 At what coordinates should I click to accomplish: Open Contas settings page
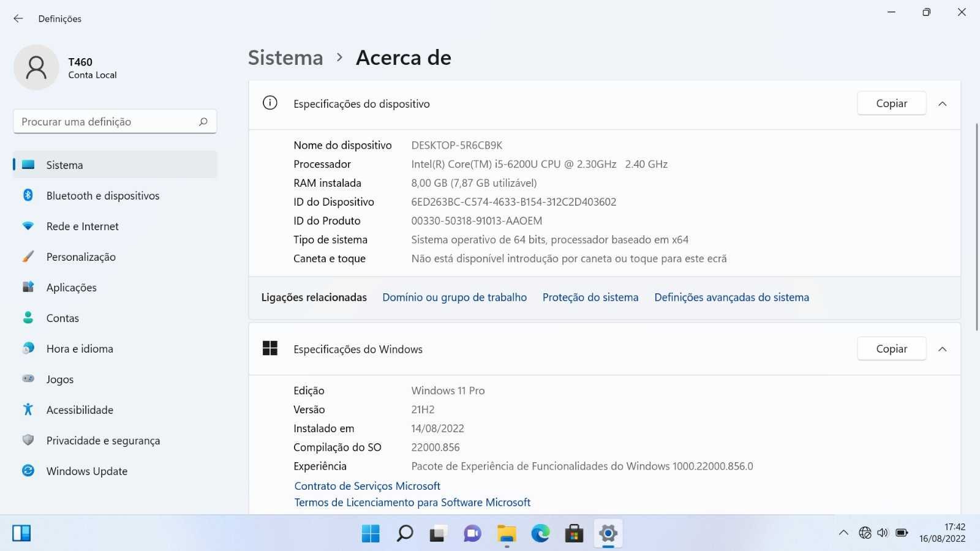[115, 318]
